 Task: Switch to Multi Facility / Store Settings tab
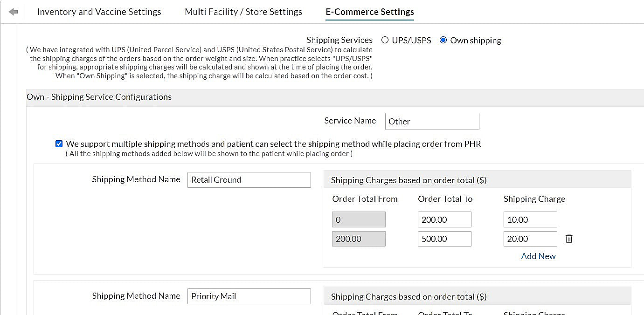coord(243,12)
